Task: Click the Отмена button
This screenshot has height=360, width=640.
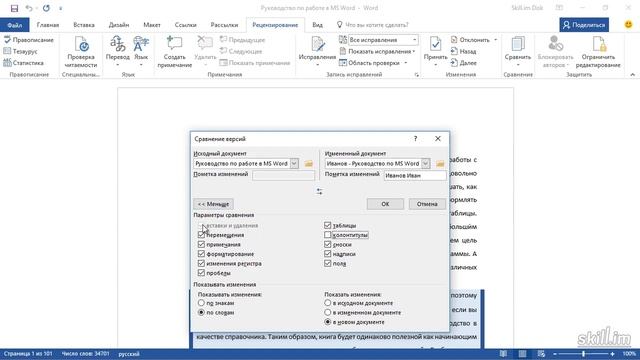Action: pyautogui.click(x=427, y=204)
